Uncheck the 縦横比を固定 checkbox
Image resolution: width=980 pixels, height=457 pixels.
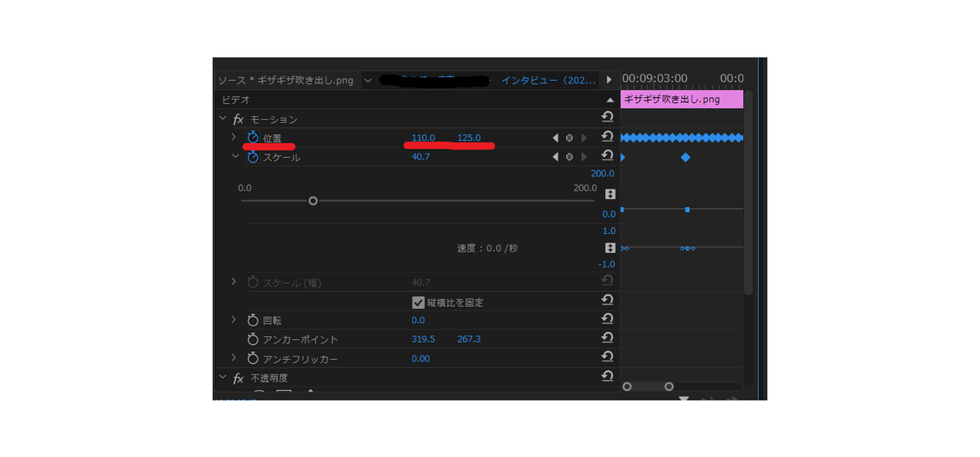[x=418, y=302]
